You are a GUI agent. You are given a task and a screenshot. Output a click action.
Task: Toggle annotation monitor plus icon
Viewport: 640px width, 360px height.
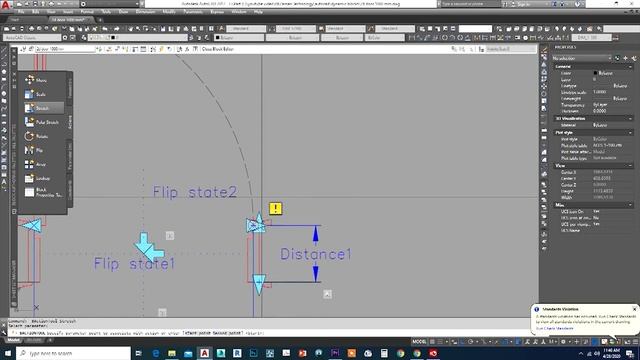[x=576, y=342]
